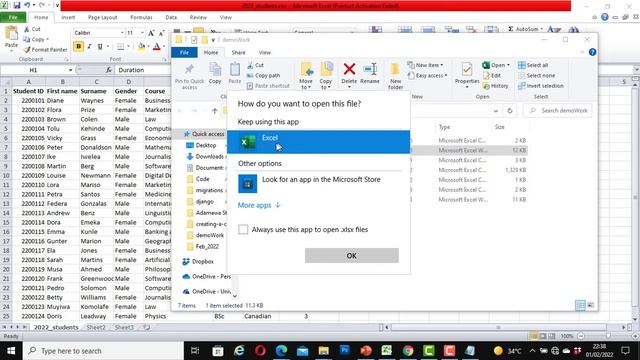Screen dimensions: 640x360
Task: Open Opera browser from the taskbar
Action: click(x=260, y=351)
